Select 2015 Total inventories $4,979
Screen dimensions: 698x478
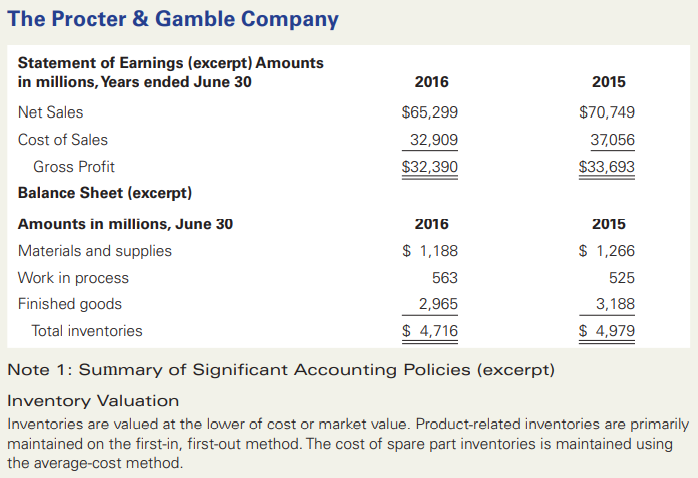[x=607, y=331]
